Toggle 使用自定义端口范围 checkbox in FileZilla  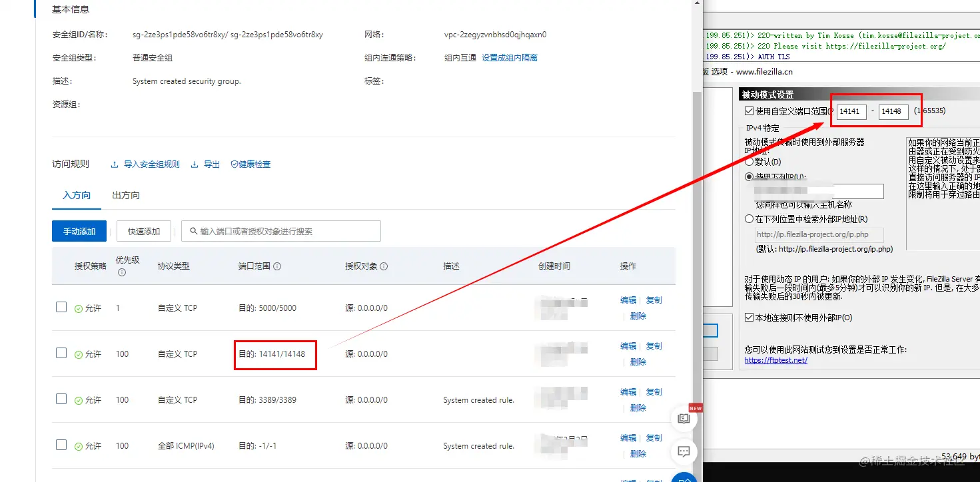point(749,111)
